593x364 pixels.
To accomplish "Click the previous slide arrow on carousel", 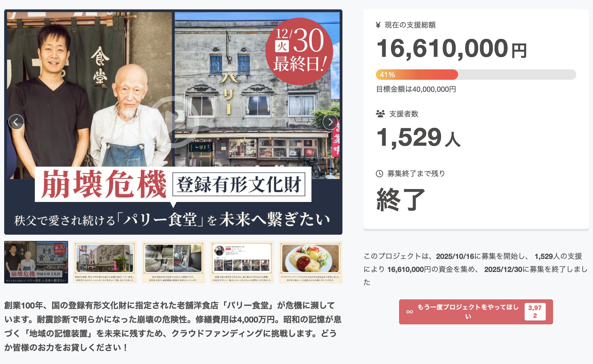I will pos(16,122).
